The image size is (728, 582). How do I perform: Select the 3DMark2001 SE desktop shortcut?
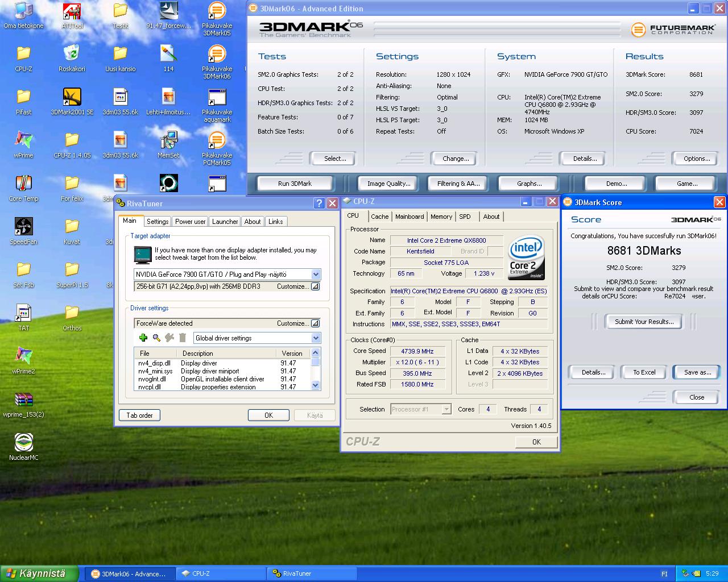click(72, 102)
